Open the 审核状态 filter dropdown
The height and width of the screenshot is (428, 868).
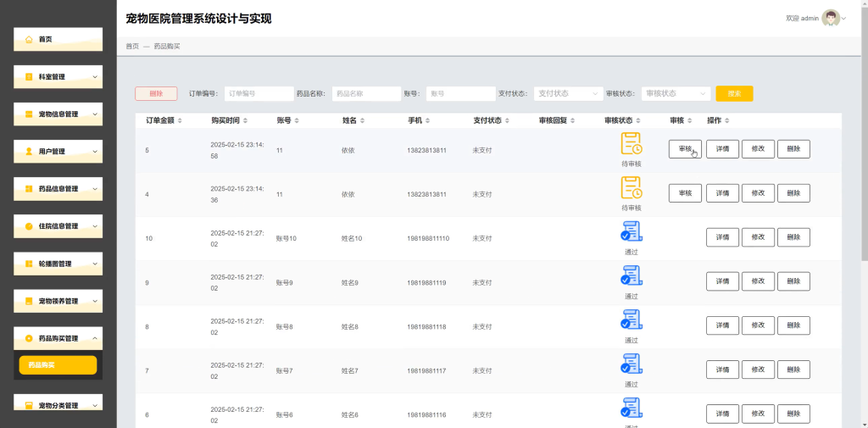coord(676,93)
